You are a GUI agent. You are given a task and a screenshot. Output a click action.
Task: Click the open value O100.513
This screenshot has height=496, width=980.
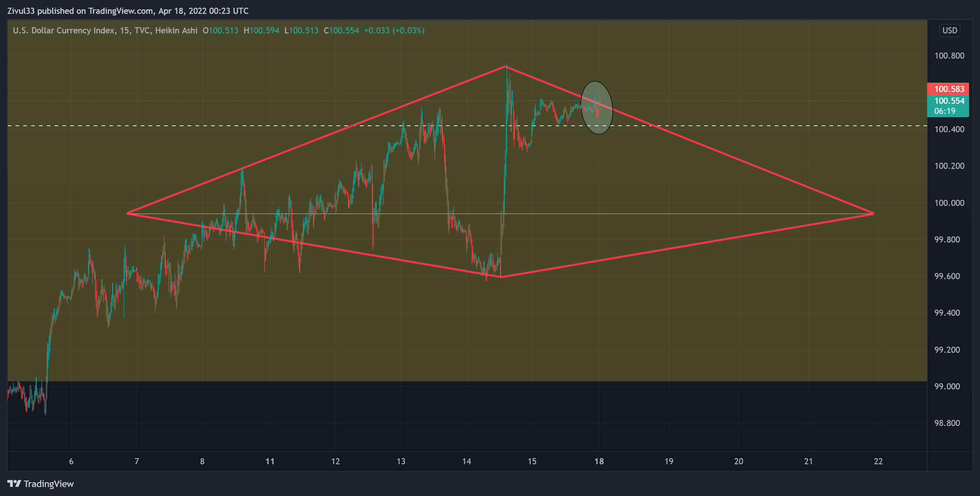coord(220,31)
